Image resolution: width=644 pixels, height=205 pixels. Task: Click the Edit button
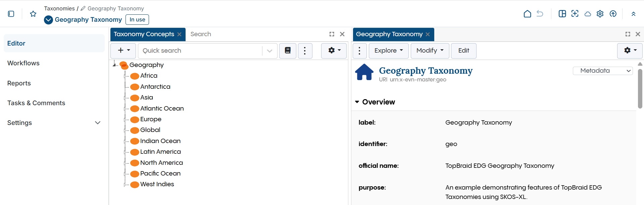(463, 51)
